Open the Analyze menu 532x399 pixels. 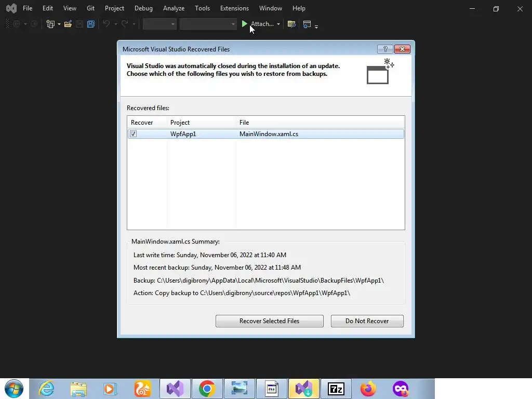pos(174,8)
